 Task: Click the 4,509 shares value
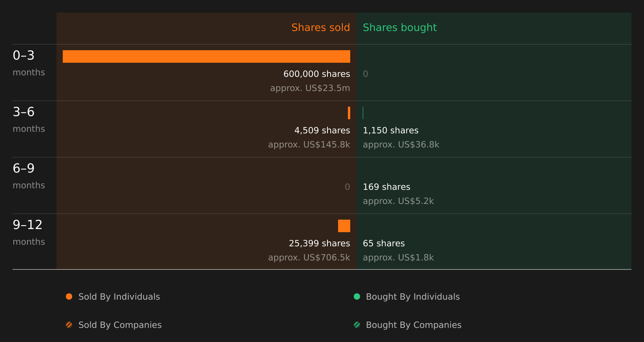(x=322, y=131)
